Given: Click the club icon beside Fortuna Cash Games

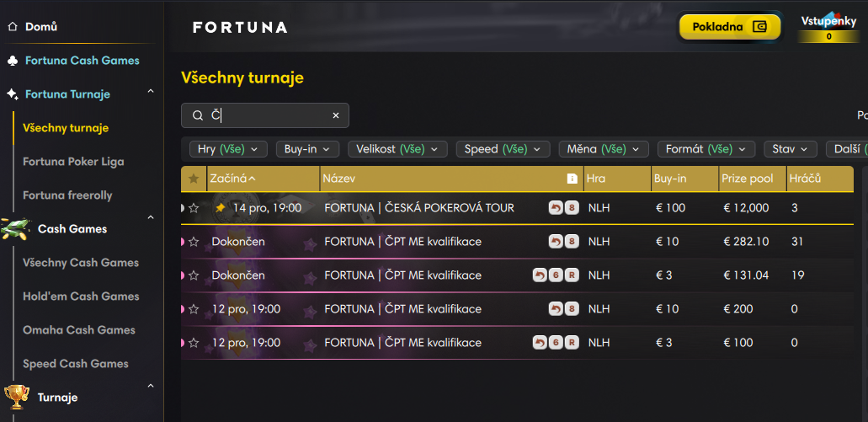Looking at the screenshot, I should 13,61.
